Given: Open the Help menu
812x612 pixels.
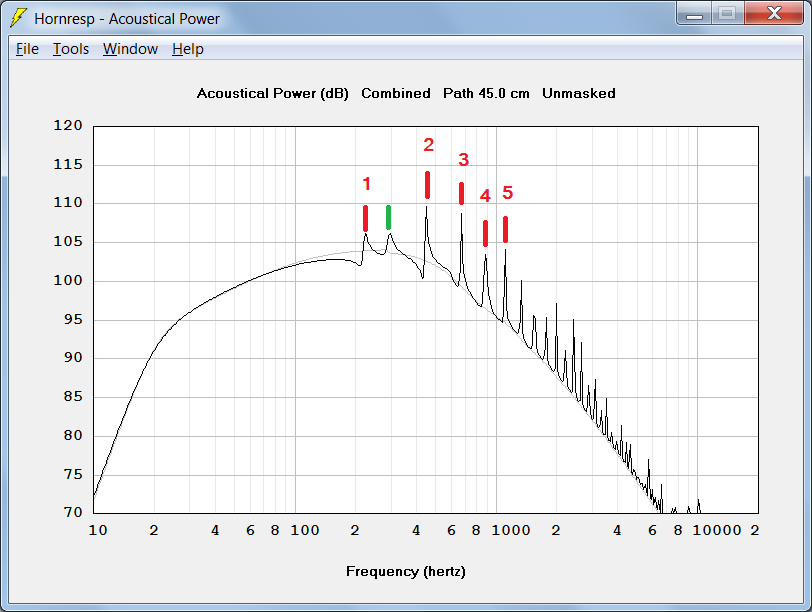Looking at the screenshot, I should click(187, 49).
